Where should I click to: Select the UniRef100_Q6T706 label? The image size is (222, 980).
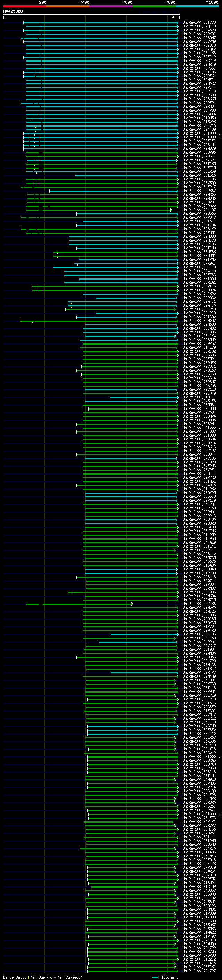click(x=199, y=72)
